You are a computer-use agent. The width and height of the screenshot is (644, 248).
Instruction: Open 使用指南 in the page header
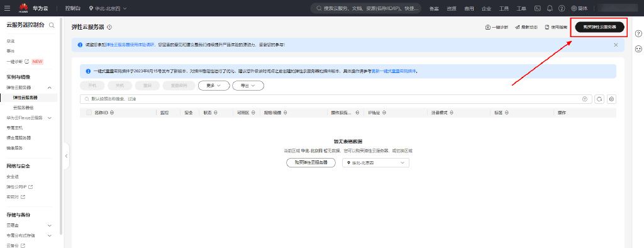coord(556,27)
